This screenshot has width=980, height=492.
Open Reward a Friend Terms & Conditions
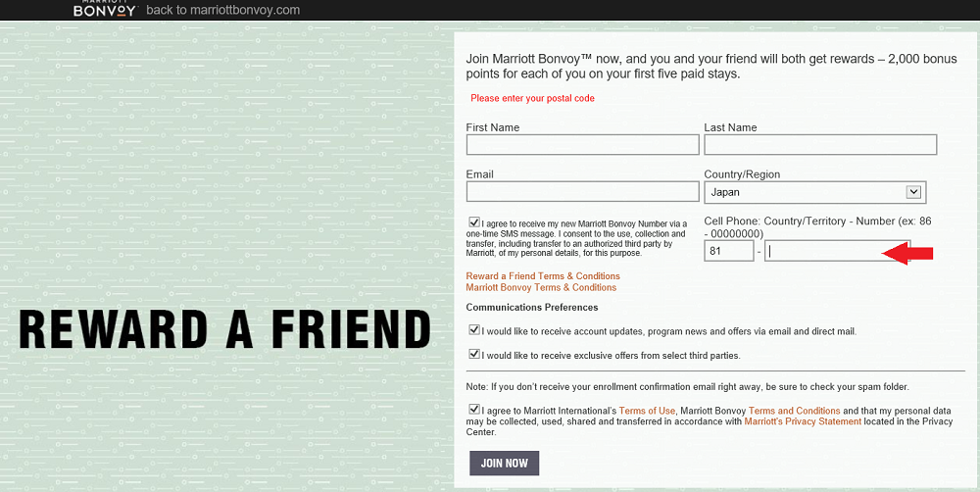click(x=543, y=275)
